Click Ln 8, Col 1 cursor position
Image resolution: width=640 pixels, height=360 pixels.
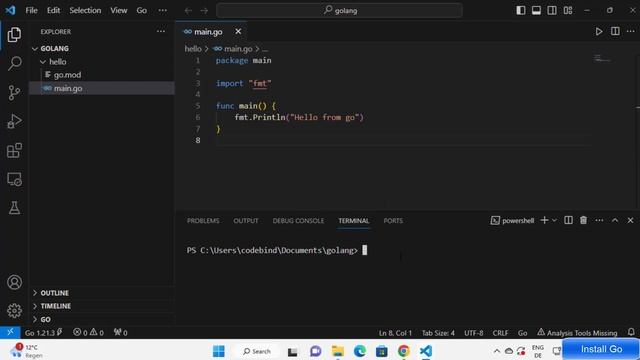(x=395, y=333)
